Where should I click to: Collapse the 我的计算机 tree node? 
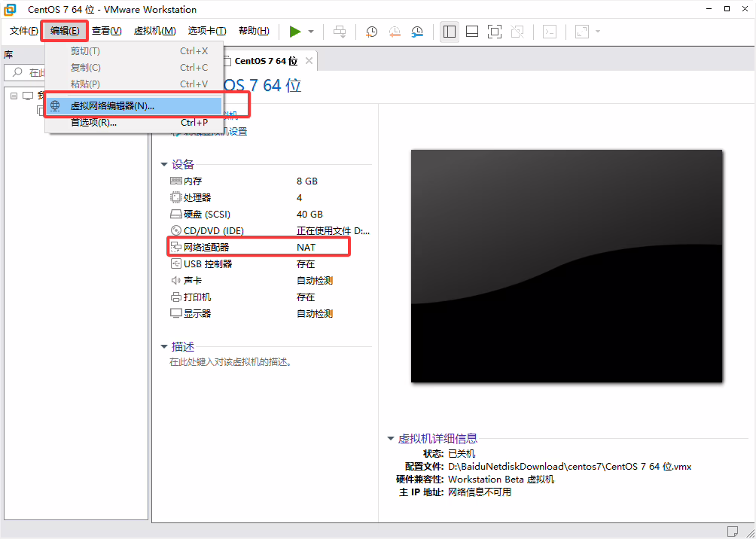pyautogui.click(x=13, y=96)
